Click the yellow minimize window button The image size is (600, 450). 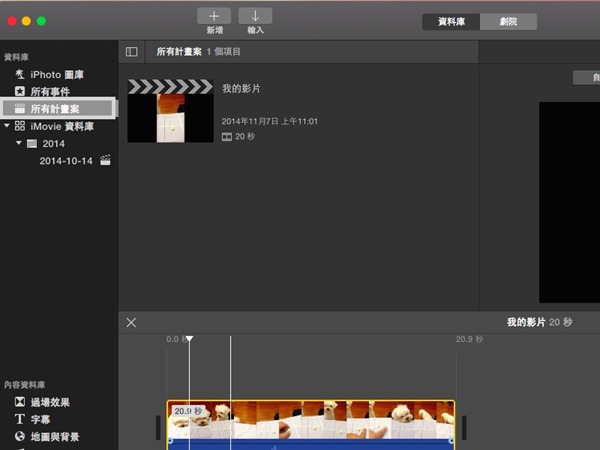point(26,21)
